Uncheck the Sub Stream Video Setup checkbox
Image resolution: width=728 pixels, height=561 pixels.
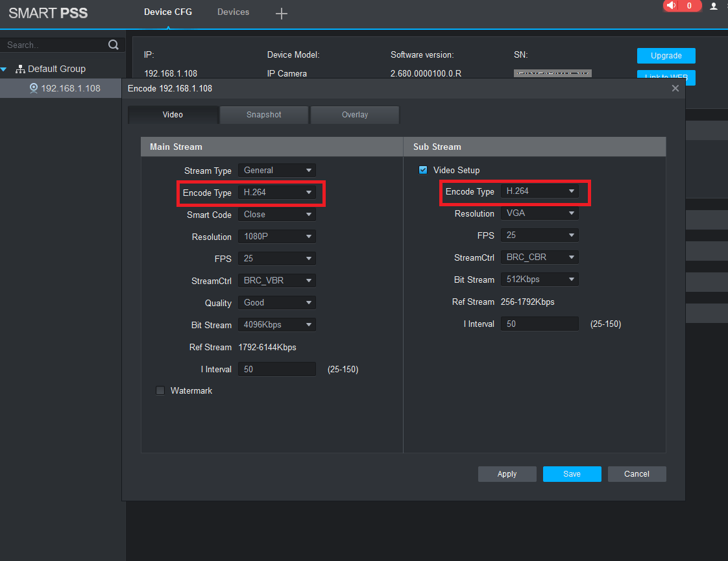coord(423,170)
